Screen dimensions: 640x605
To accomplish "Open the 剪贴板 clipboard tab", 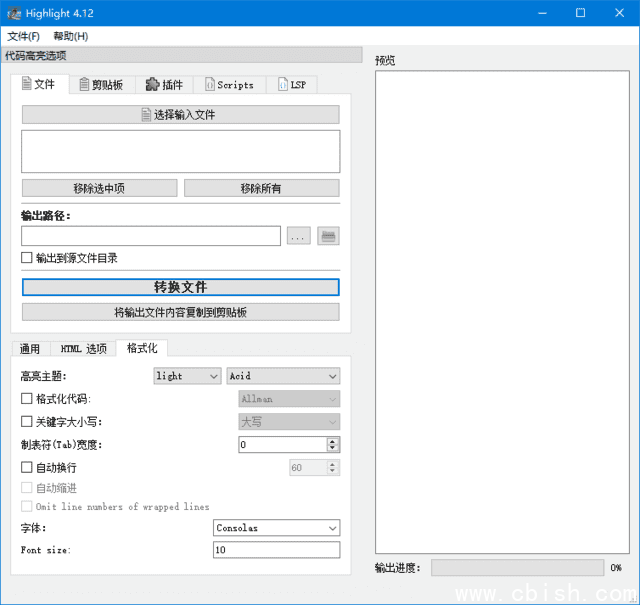I will [100, 85].
